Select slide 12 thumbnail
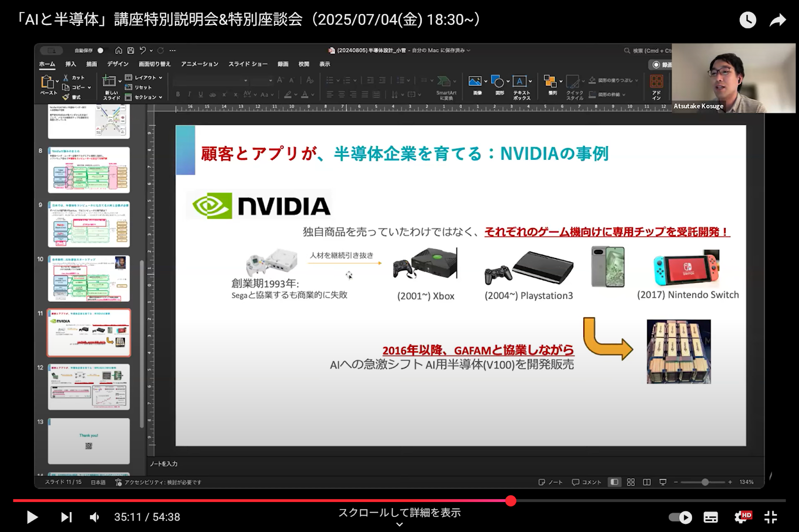The width and height of the screenshot is (799, 532). point(89,387)
